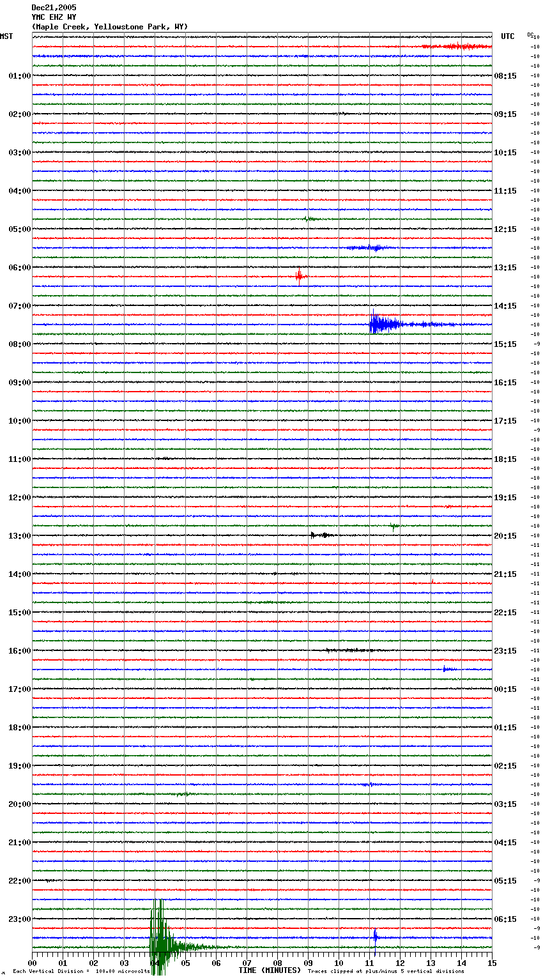Viewport: 543px width, 980px height.
Task: Select the 09:00 MST row label
Action: click(x=20, y=383)
